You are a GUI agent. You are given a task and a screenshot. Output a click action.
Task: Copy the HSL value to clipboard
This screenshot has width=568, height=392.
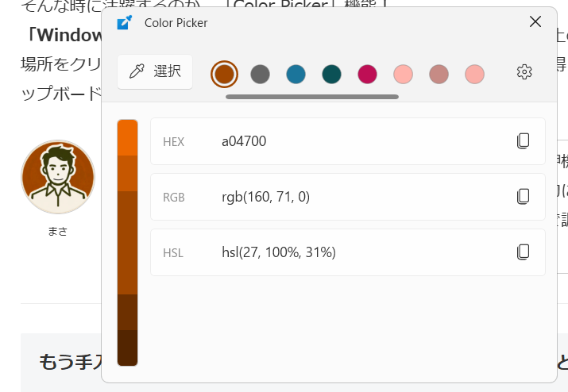point(523,252)
